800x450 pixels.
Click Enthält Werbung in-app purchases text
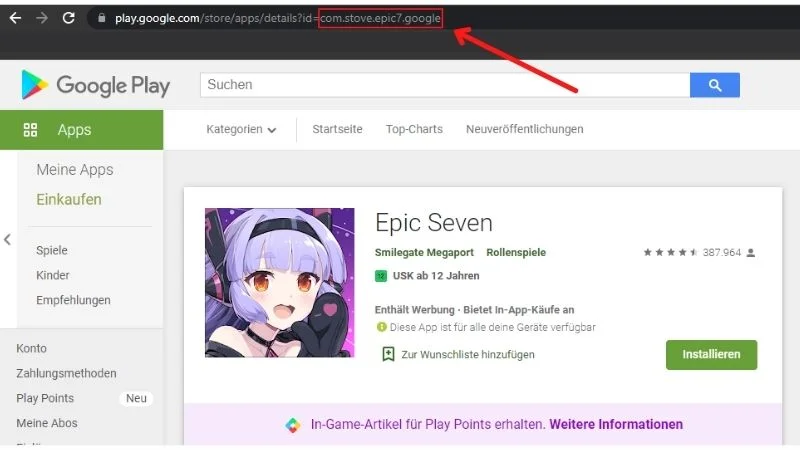pos(474,310)
